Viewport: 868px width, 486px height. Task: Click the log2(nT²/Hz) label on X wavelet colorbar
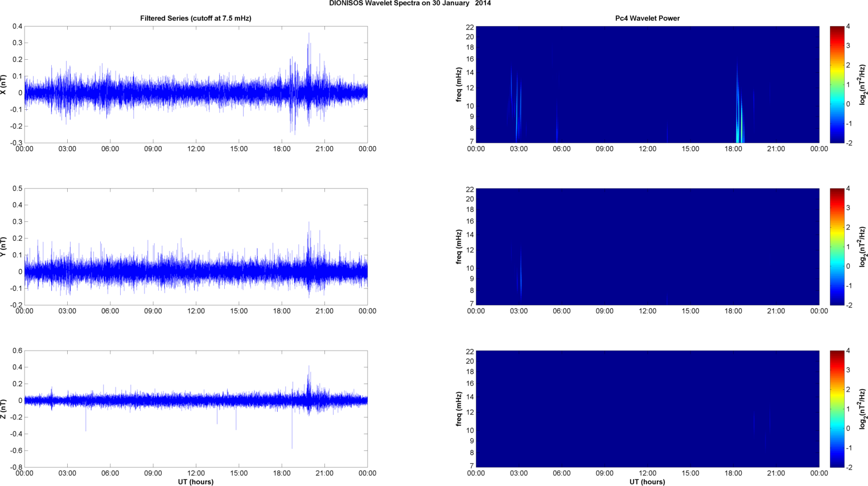pos(863,84)
